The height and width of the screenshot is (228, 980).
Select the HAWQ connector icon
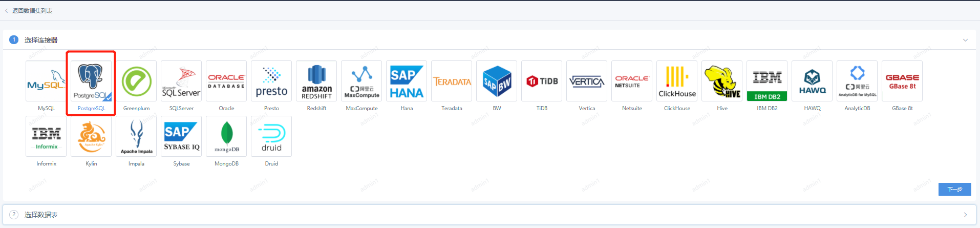(x=812, y=81)
